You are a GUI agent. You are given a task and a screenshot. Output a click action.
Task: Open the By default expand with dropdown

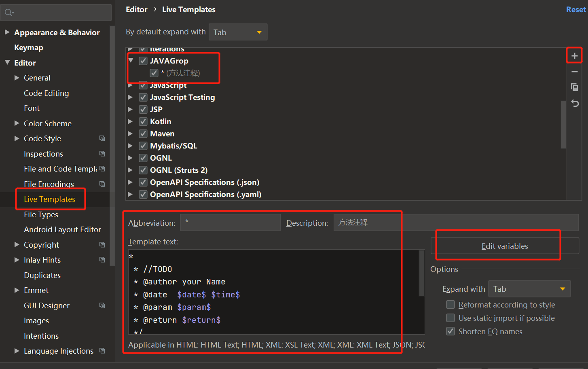click(x=238, y=32)
